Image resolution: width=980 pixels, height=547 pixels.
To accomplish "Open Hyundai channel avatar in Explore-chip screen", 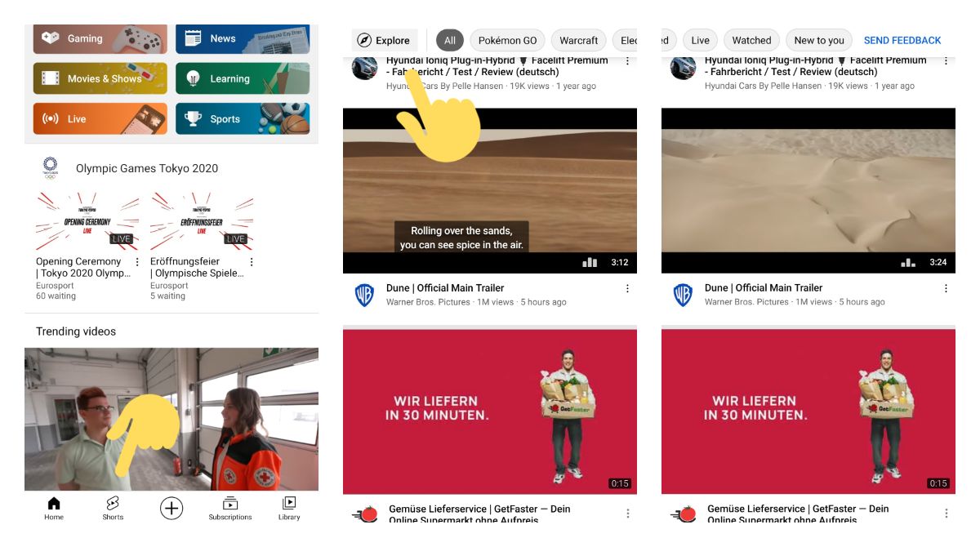I will [x=364, y=68].
